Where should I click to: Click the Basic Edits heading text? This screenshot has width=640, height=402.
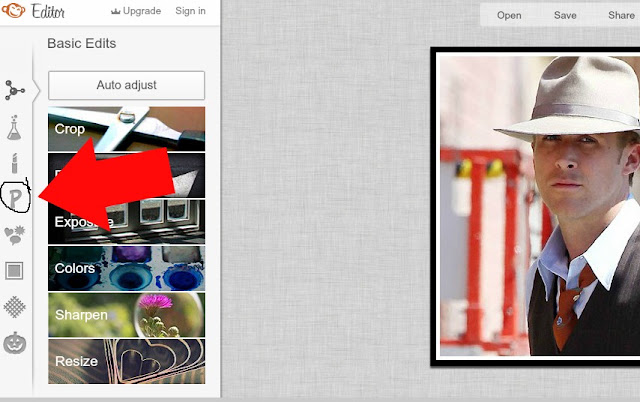(x=82, y=43)
